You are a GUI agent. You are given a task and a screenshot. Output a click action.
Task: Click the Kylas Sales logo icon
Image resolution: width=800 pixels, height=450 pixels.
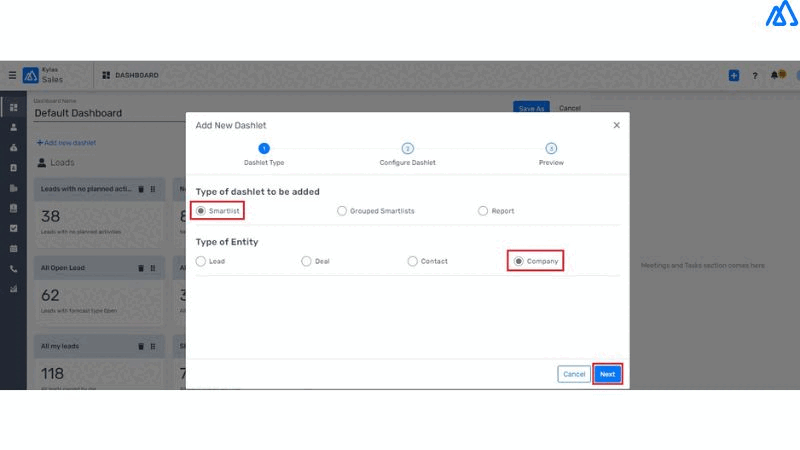(31, 76)
